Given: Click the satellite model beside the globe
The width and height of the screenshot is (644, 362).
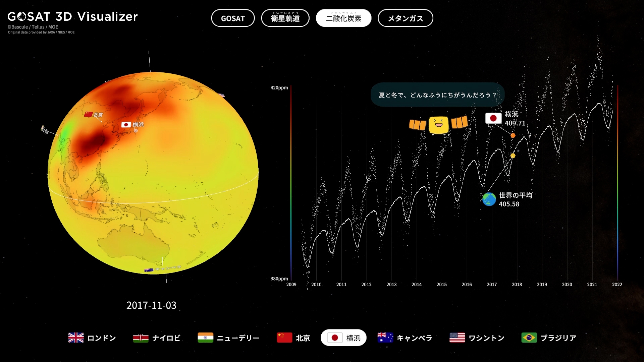Looking at the screenshot, I should [44, 129].
